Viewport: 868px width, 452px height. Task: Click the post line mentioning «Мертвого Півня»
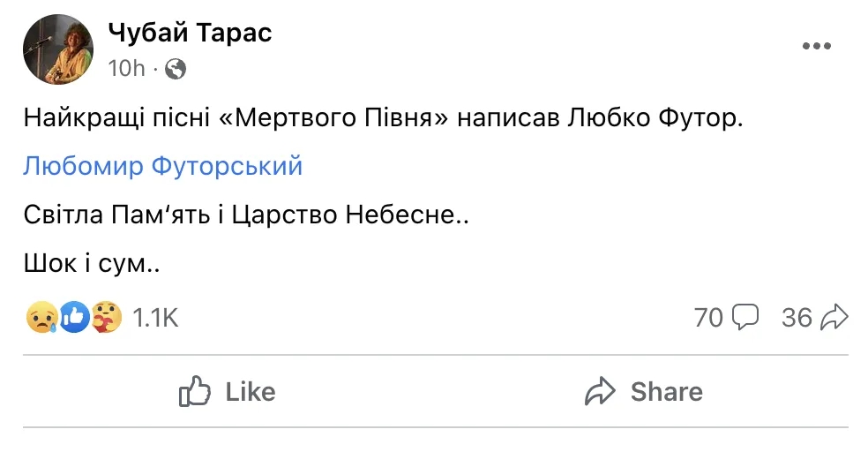(x=383, y=118)
